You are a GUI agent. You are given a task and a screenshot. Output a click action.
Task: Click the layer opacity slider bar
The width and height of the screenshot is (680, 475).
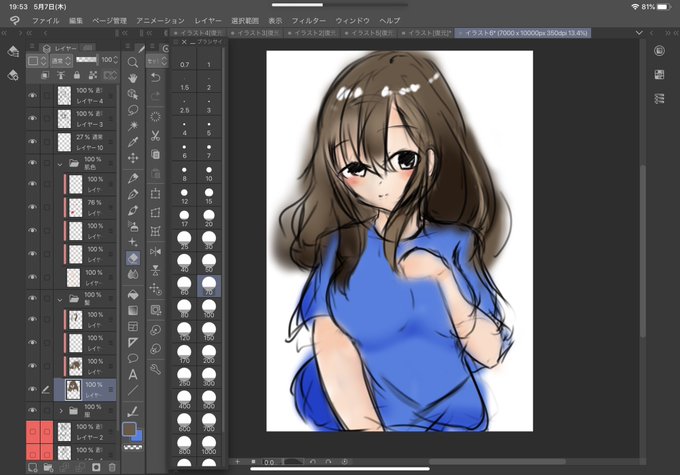tap(87, 60)
